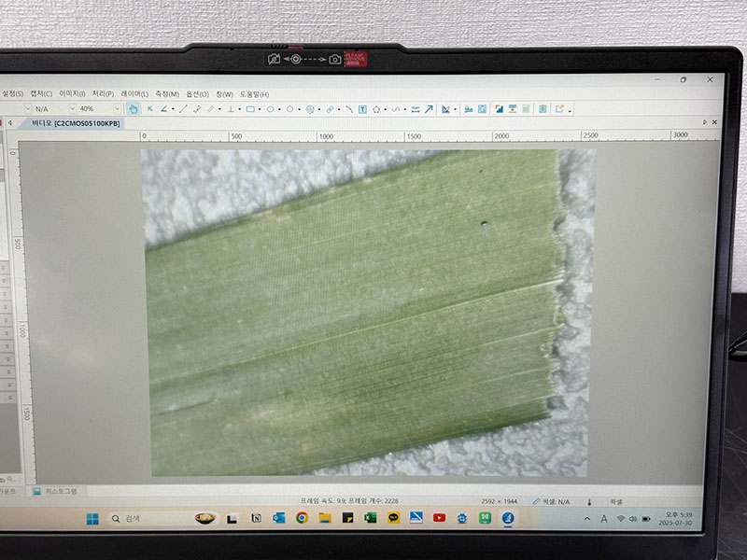747x560 pixels.
Task: Click the Windows Start button
Action: click(x=93, y=518)
